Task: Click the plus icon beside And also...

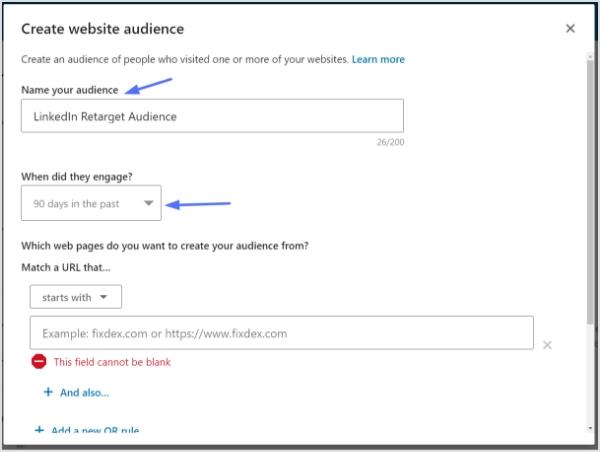Action: click(48, 392)
